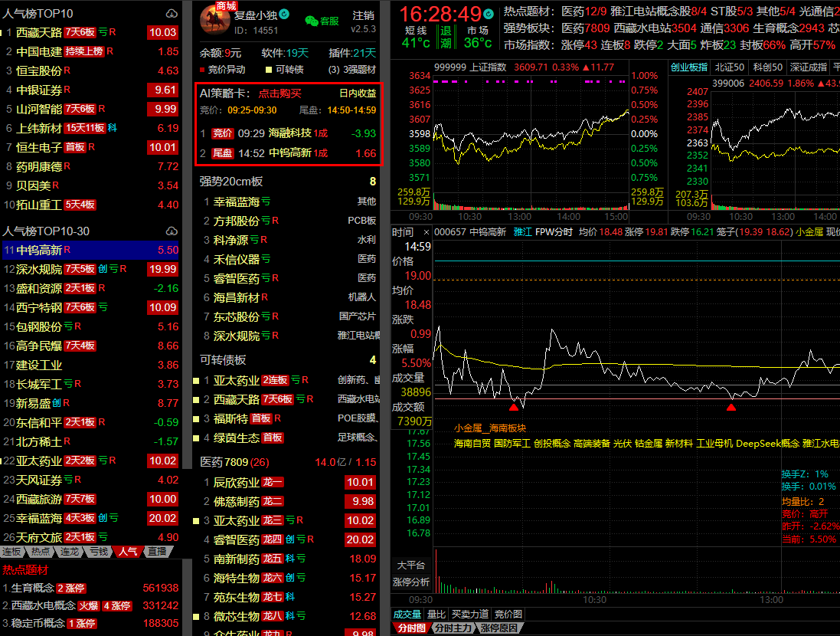Click the yellow 可转债 legend square
Image resolution: width=840 pixels, height=636 pixels.
tap(269, 70)
